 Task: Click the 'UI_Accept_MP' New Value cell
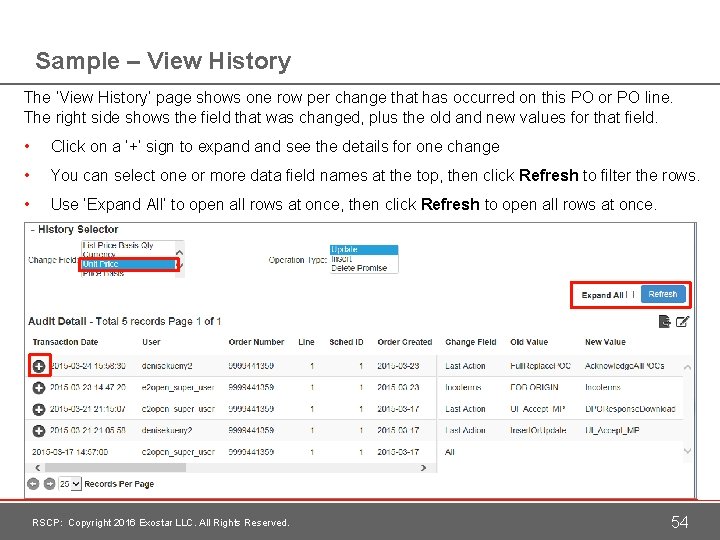click(x=612, y=431)
